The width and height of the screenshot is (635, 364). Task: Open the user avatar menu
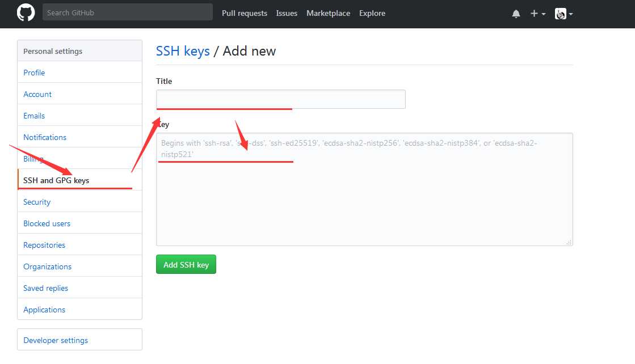[x=563, y=14]
